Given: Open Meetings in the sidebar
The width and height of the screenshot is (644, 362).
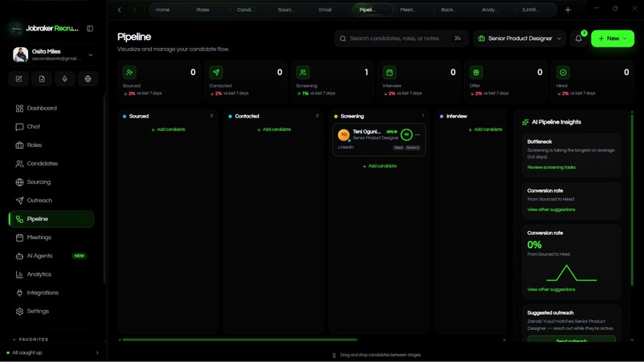Looking at the screenshot, I should [51, 237].
